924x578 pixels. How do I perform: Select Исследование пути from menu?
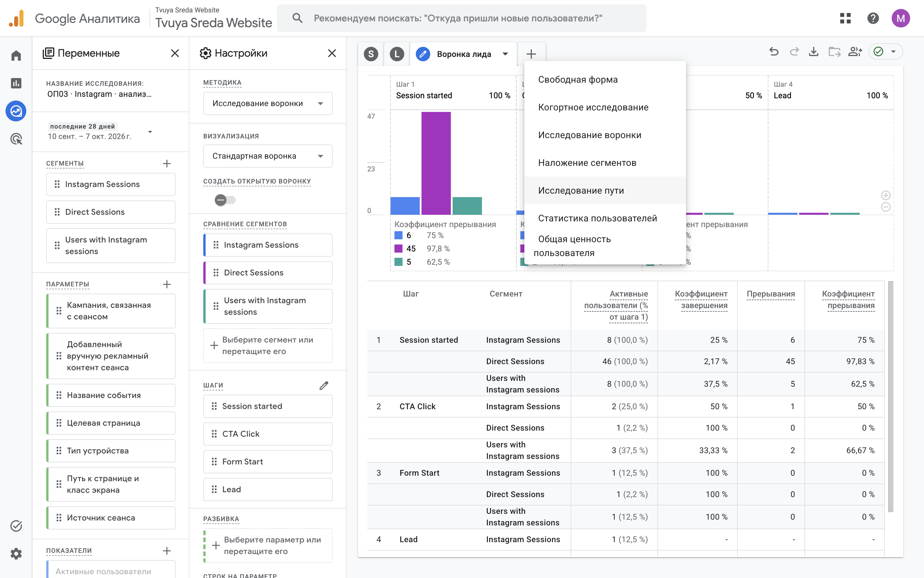coord(605,190)
